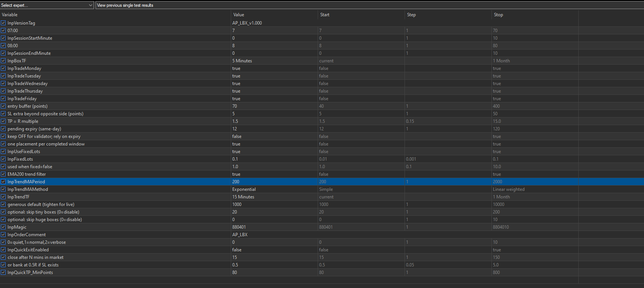This screenshot has width=644, height=288.
Task: Toggle the pending expiry (same-day) checkbox
Action: pyautogui.click(x=3, y=129)
